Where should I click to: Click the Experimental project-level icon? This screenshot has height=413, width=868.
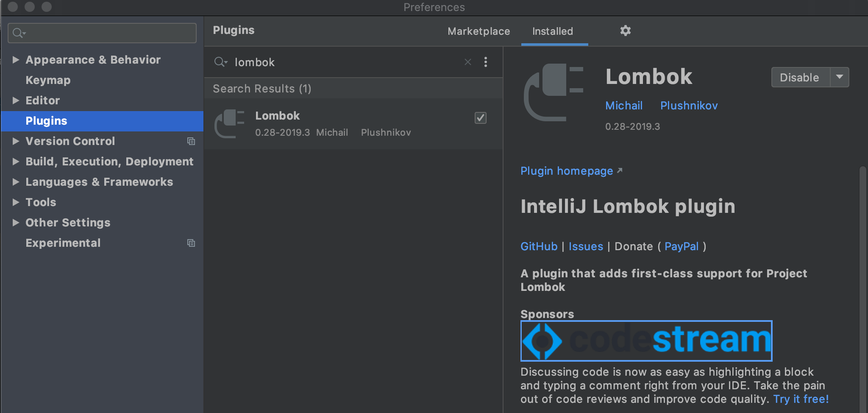click(191, 243)
